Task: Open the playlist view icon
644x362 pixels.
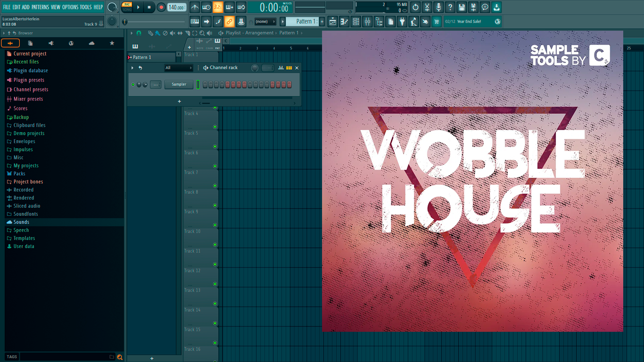Action: (x=333, y=22)
